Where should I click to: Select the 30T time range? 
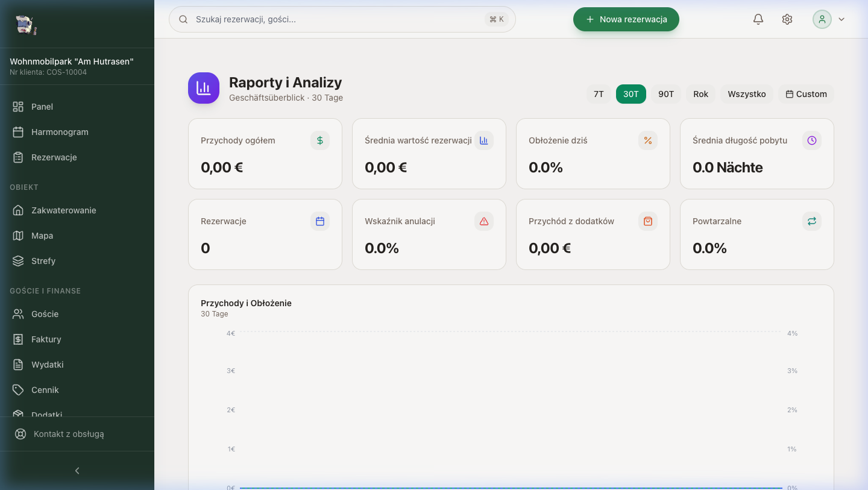point(631,94)
